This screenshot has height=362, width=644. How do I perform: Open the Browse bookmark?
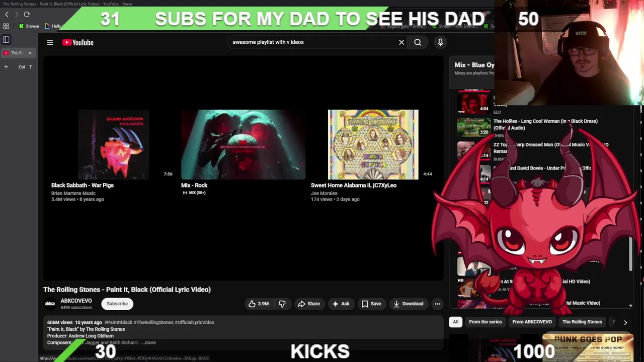click(29, 26)
